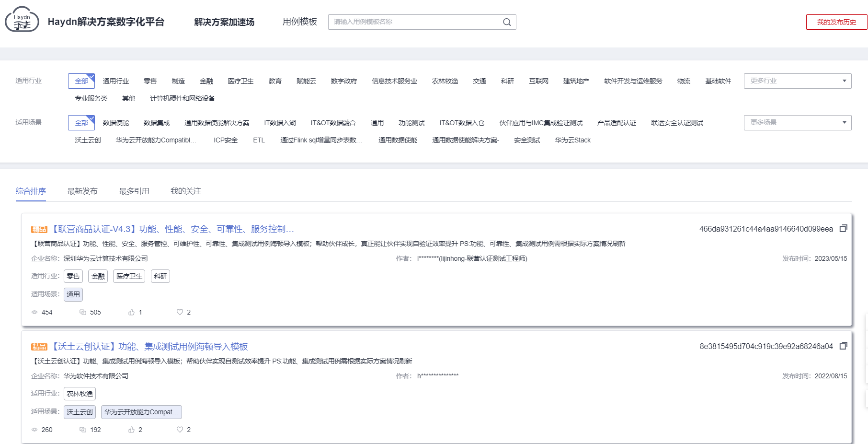Screen dimensions: 868x444
Task: Switch to 最多引用 tab
Action: [134, 191]
